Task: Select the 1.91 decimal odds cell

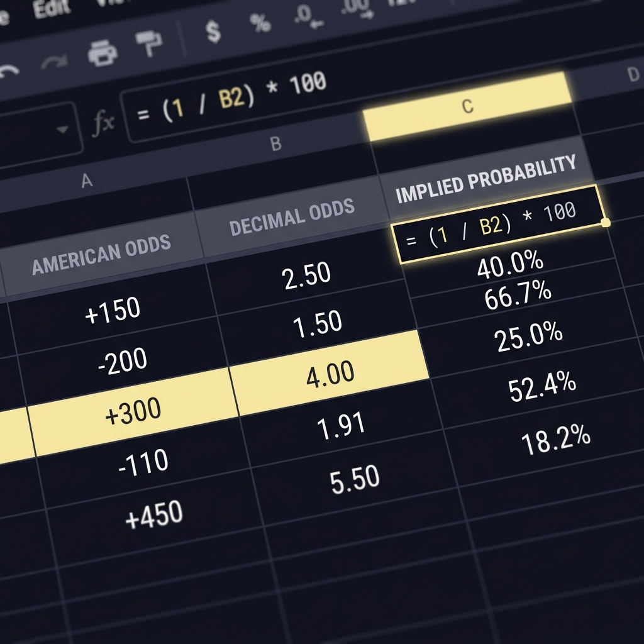Action: pyautogui.click(x=341, y=425)
